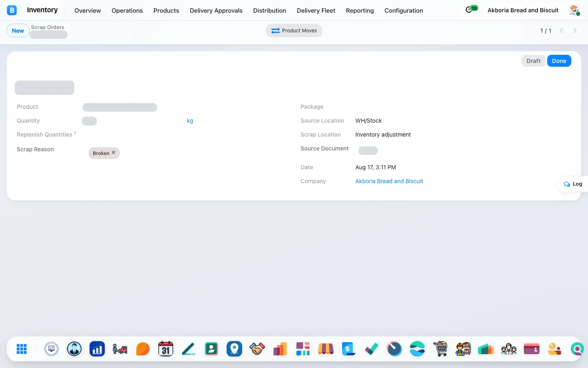Go to the previous record arrow

pyautogui.click(x=562, y=31)
